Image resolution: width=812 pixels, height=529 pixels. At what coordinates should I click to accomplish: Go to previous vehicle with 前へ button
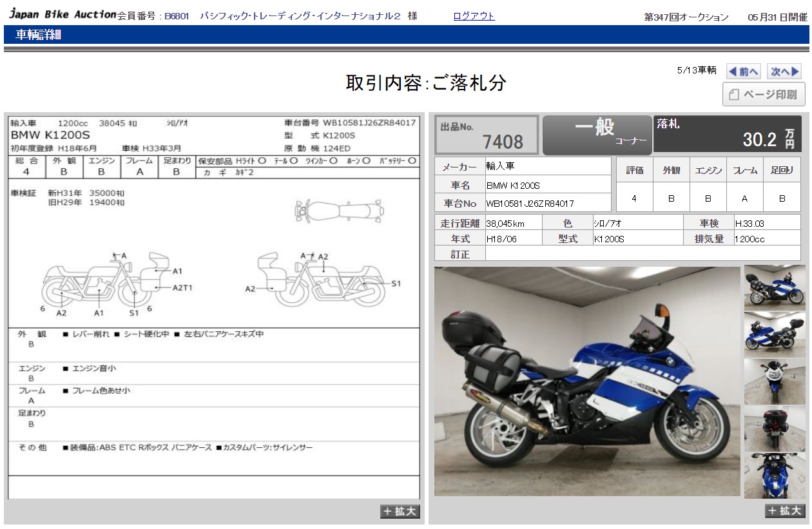pos(744,72)
